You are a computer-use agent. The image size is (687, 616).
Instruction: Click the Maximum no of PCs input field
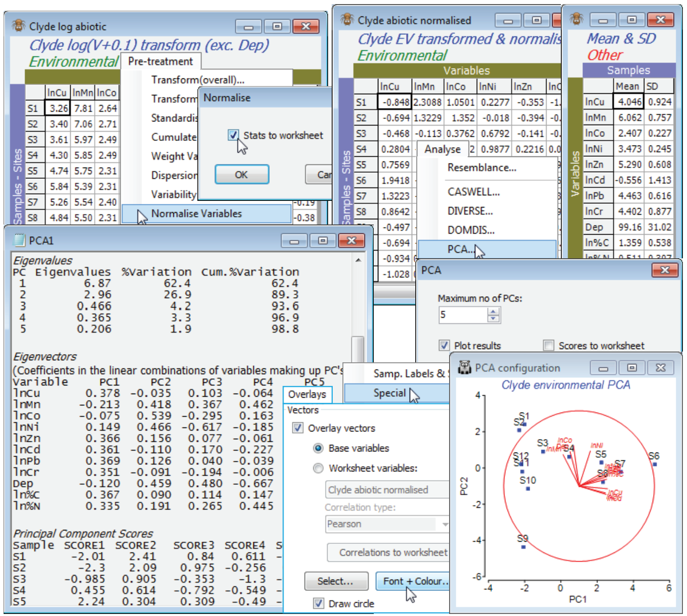click(463, 315)
